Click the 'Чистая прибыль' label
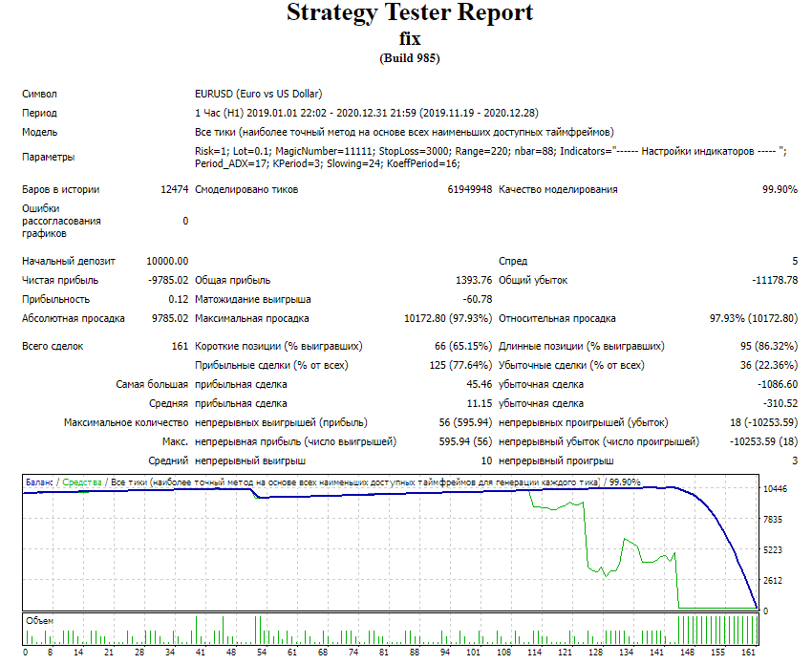 [60, 280]
